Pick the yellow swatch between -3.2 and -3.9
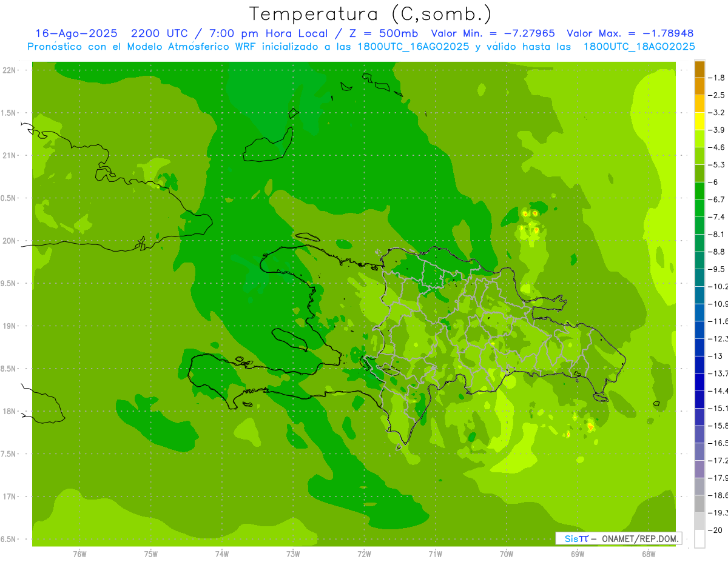This screenshot has height=562, width=728. [699, 121]
